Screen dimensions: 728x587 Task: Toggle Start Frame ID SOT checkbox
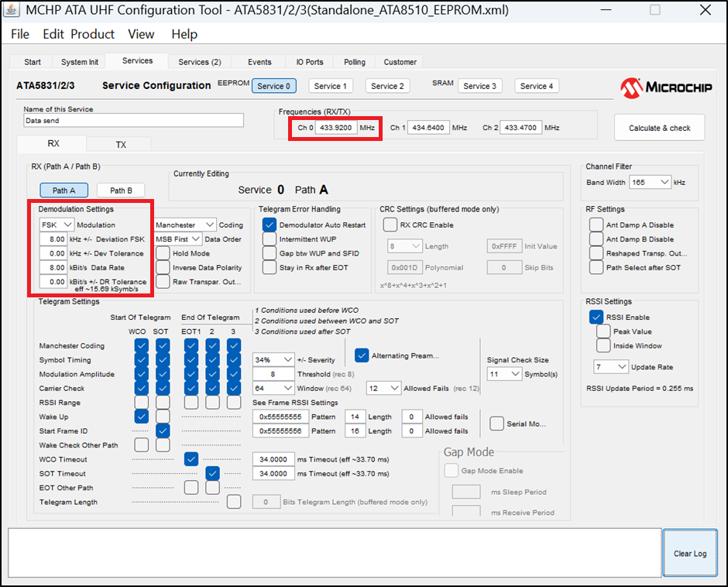tap(163, 431)
